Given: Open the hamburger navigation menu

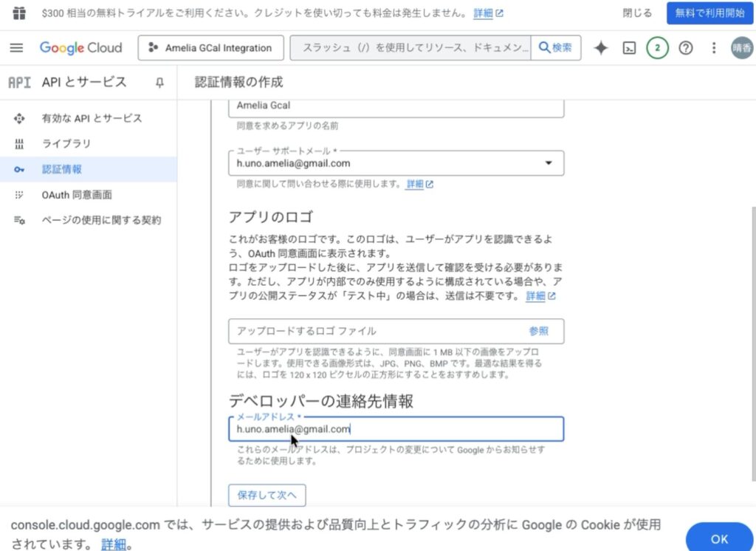Looking at the screenshot, I should [x=16, y=48].
